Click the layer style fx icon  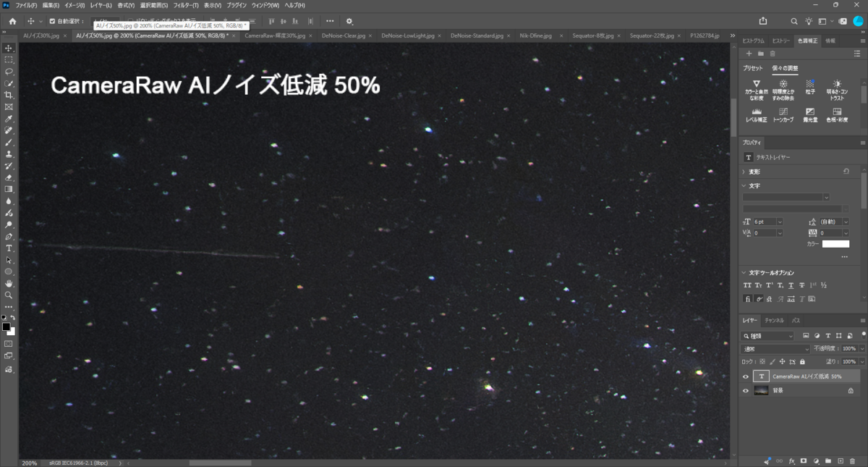coord(792,460)
